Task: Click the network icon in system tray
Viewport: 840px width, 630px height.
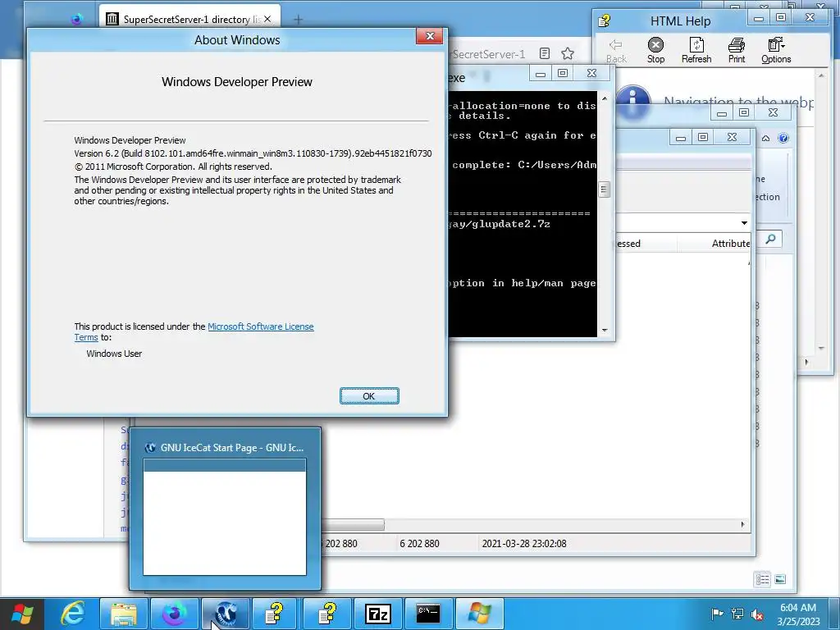Action: pyautogui.click(x=737, y=614)
